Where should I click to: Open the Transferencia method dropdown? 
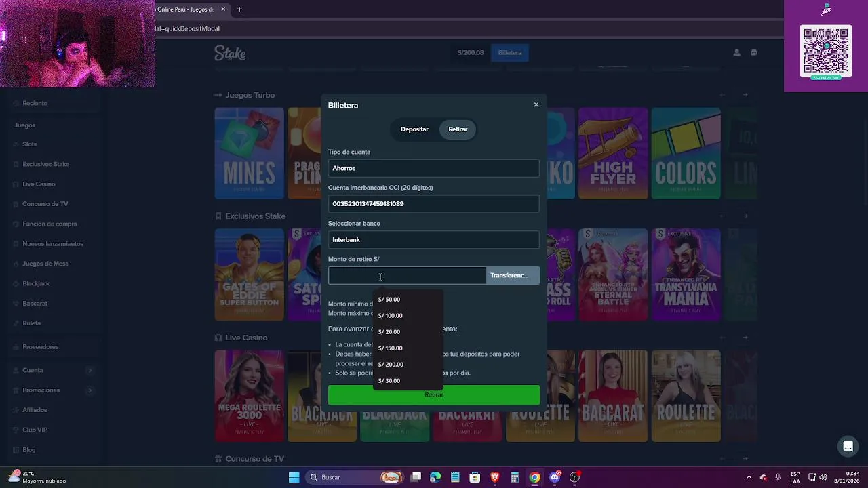513,275
